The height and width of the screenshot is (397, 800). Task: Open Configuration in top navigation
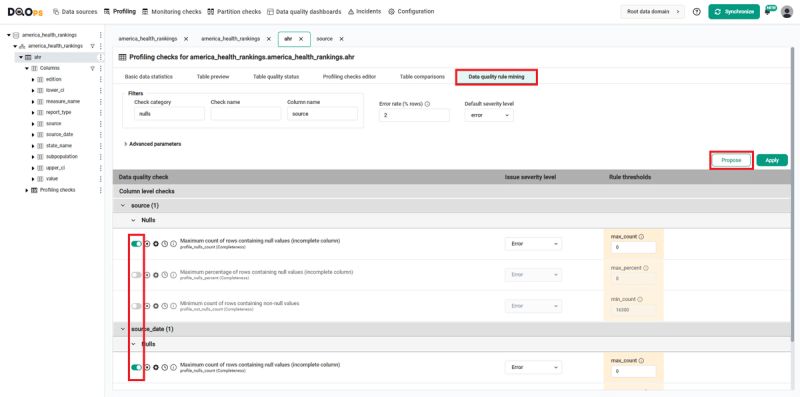pyautogui.click(x=411, y=11)
